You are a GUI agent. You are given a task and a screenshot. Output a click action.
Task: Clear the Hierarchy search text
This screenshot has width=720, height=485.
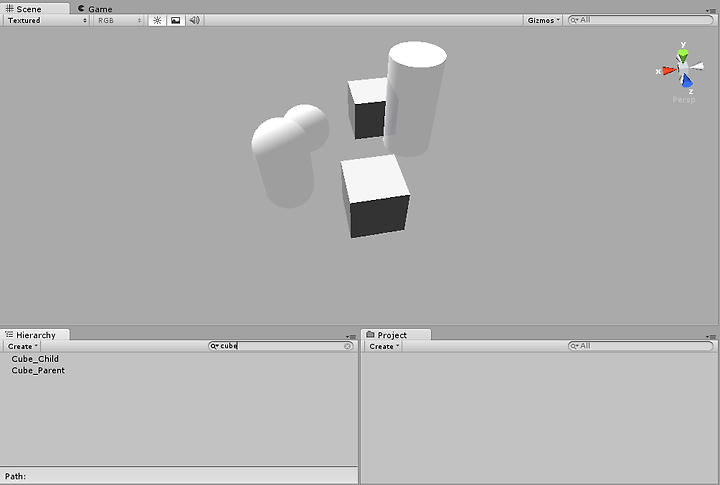pyautogui.click(x=348, y=346)
